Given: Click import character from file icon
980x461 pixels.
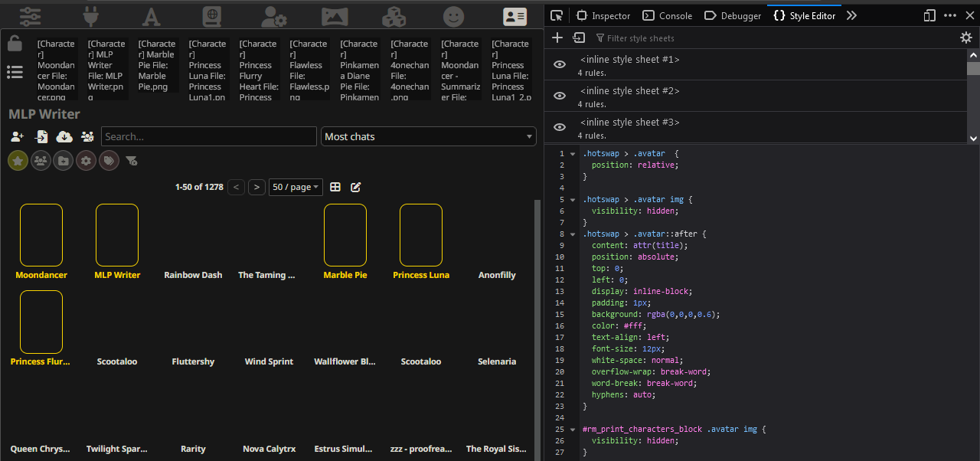Looking at the screenshot, I should point(41,136).
